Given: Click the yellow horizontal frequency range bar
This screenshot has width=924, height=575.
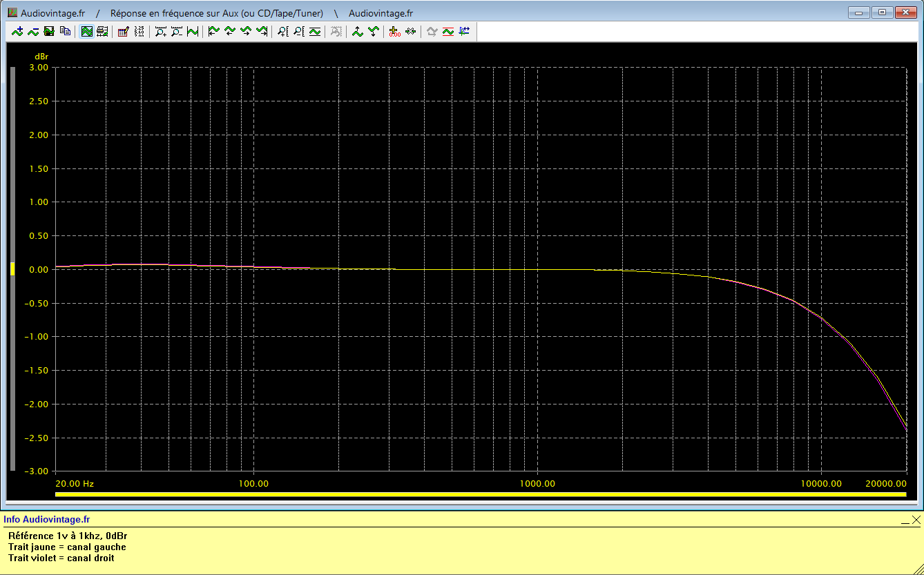Looking at the screenshot, I should click(480, 494).
